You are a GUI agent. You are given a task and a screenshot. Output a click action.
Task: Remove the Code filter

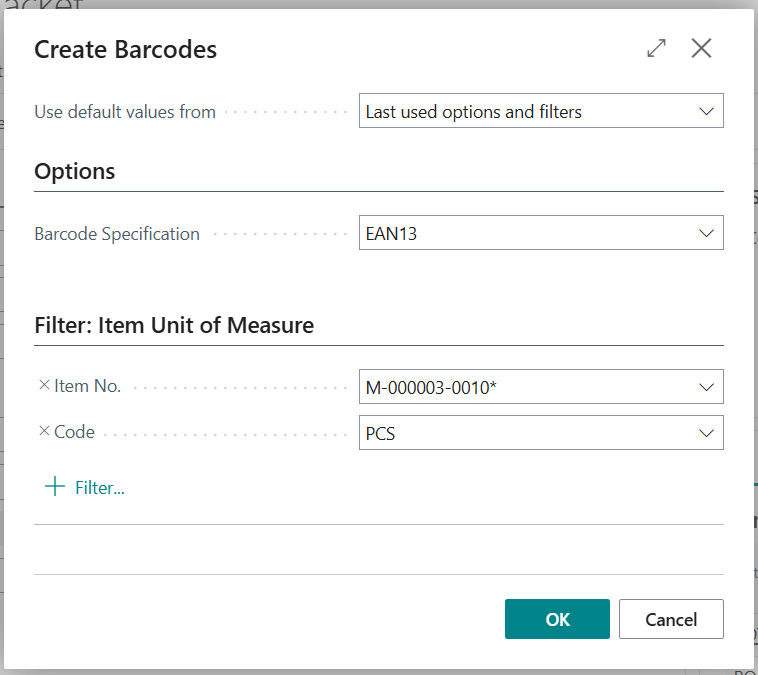(44, 431)
